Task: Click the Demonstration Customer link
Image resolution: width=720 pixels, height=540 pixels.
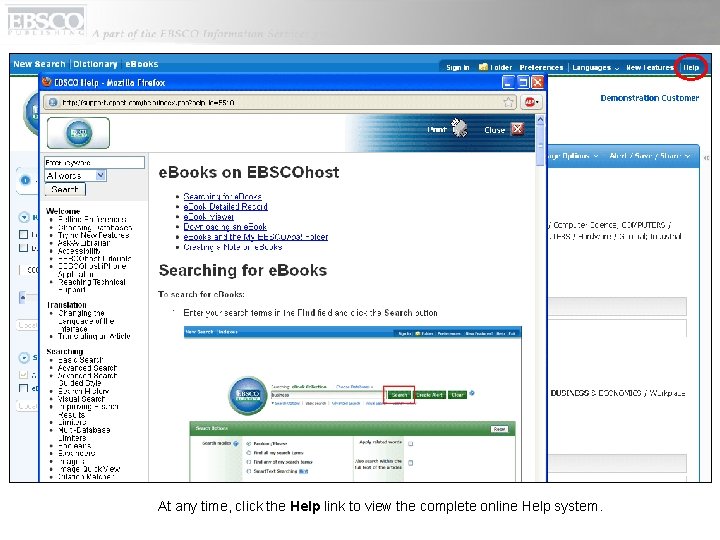Action: (649, 98)
